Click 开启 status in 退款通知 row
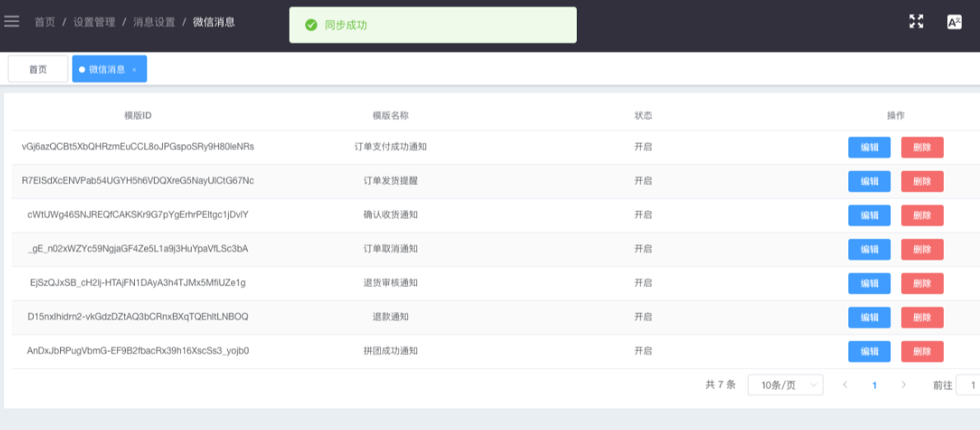Viewport: 980px width, 430px height. pyautogui.click(x=643, y=317)
